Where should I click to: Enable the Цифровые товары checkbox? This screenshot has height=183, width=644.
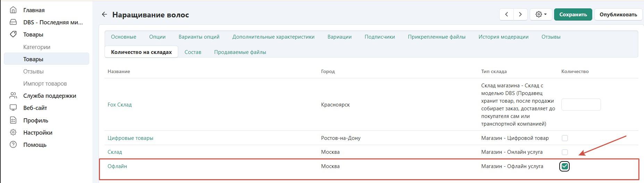565,138
